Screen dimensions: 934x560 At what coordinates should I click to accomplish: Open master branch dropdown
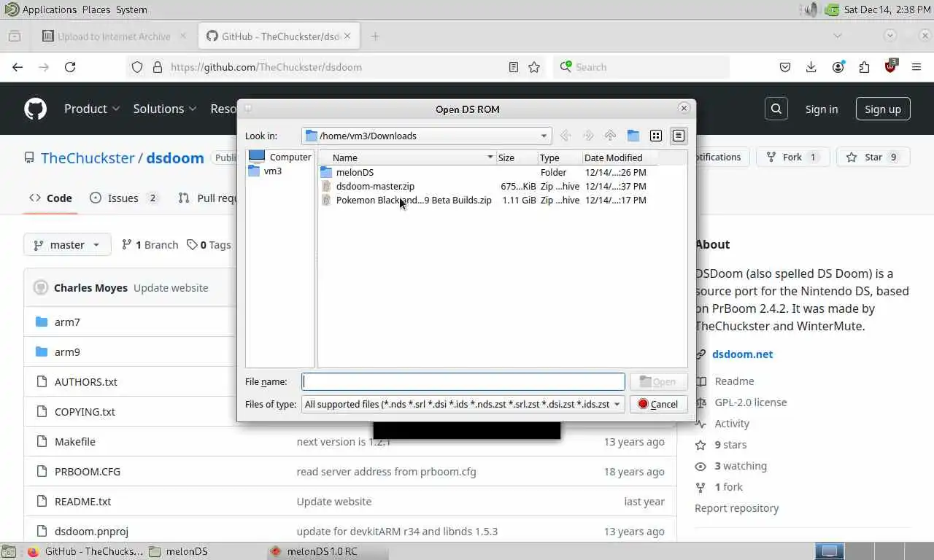point(67,245)
